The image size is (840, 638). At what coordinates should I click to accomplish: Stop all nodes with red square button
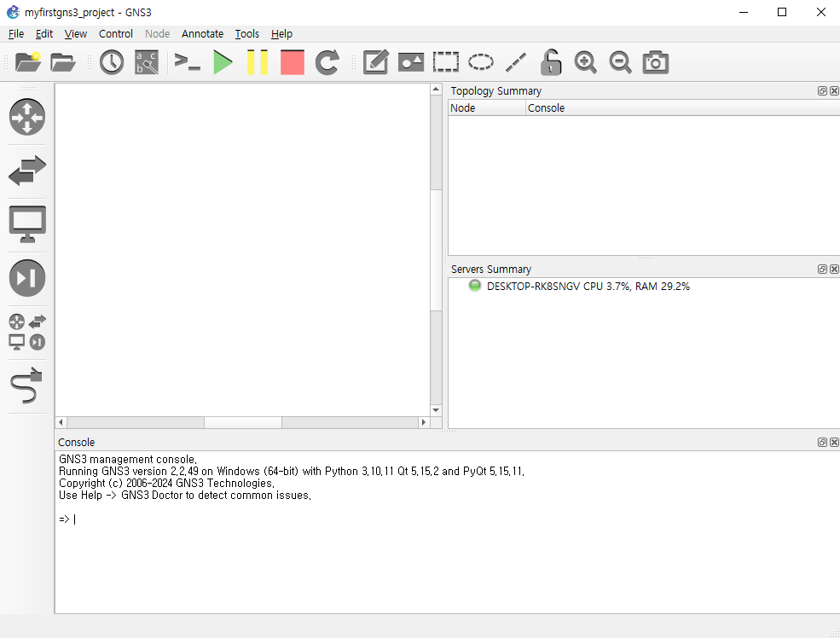click(292, 62)
